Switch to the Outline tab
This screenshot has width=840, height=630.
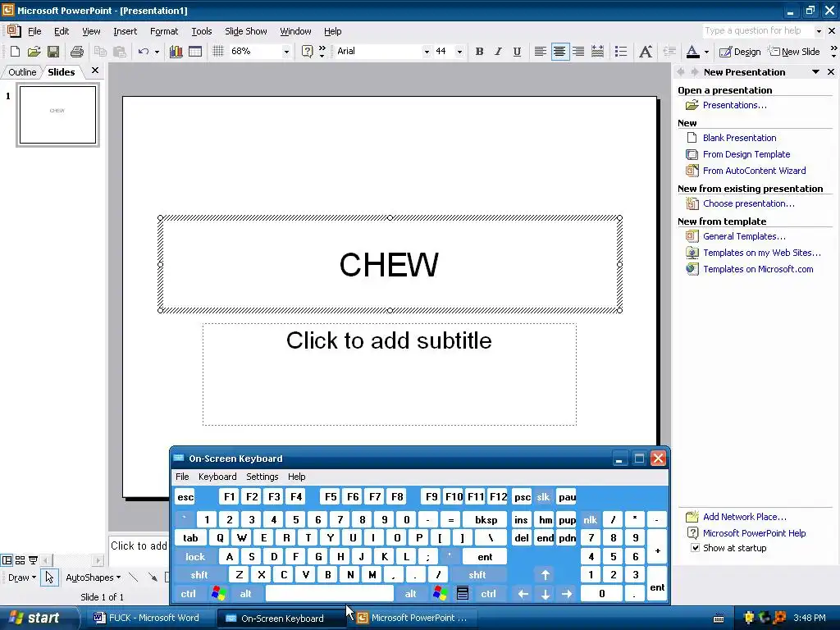coord(22,72)
